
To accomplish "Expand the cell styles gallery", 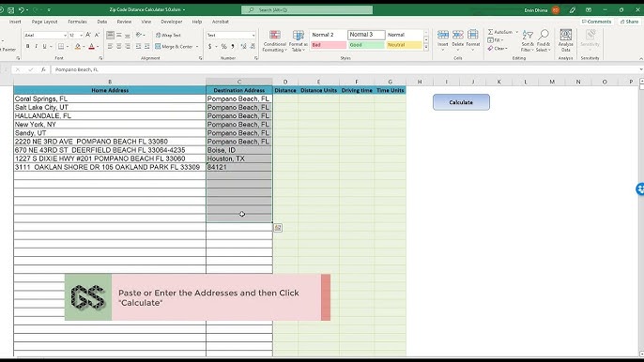I will [x=426, y=48].
